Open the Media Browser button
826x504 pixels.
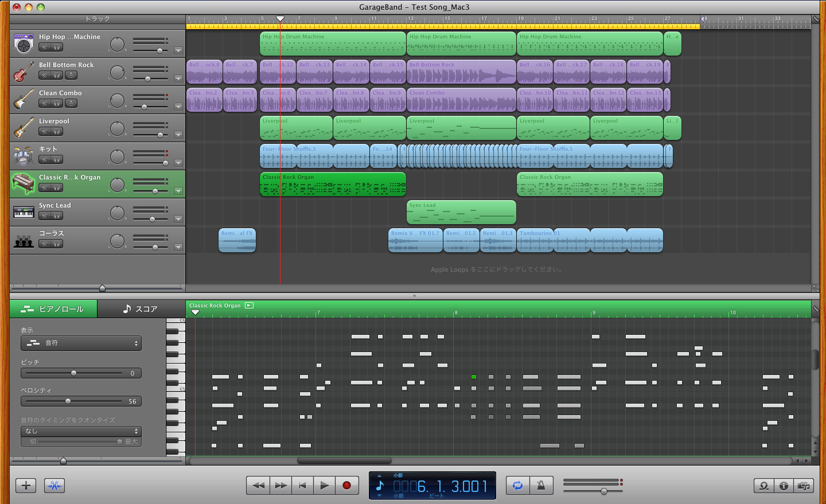(x=804, y=486)
